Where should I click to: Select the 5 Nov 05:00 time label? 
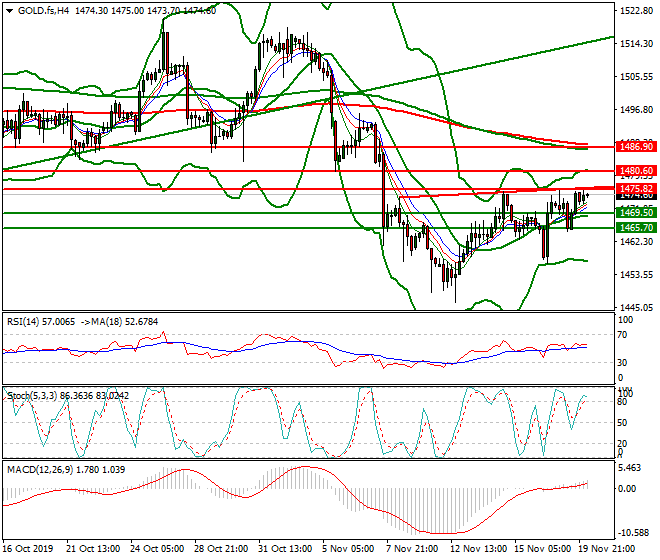click(x=348, y=549)
